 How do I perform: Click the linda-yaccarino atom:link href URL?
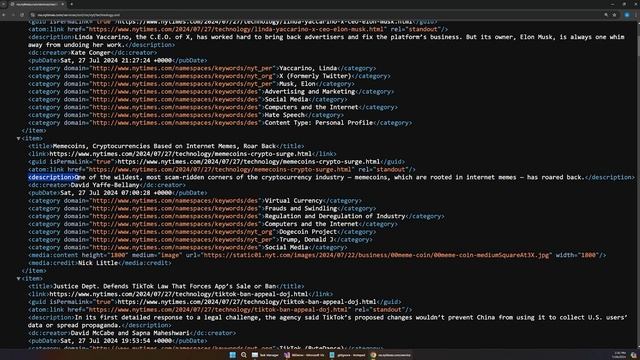click(x=236, y=29)
